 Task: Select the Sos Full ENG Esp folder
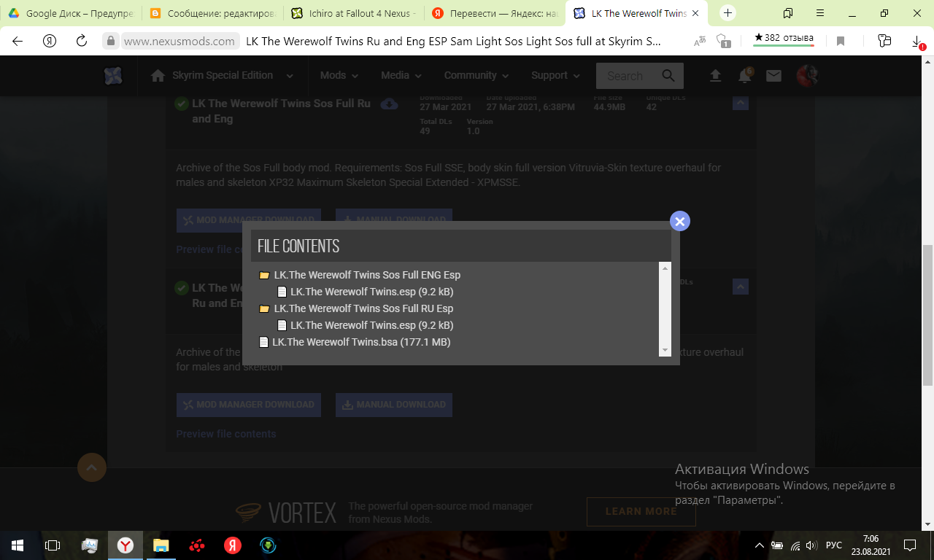click(x=367, y=275)
